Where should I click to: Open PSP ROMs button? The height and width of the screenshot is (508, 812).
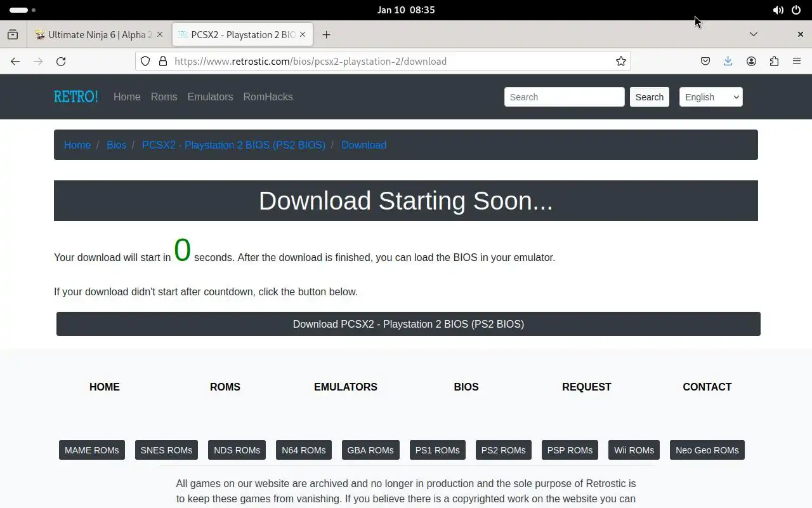(x=570, y=450)
